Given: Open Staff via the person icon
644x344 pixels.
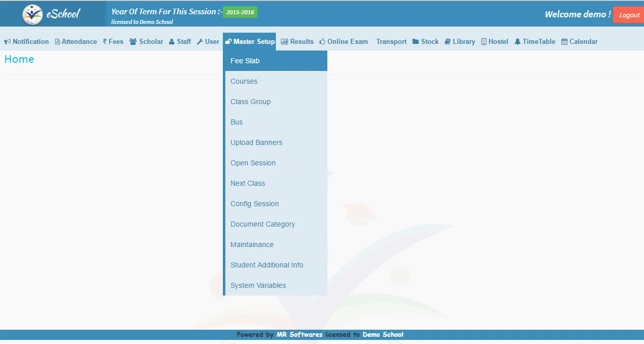Looking at the screenshot, I should [x=171, y=41].
